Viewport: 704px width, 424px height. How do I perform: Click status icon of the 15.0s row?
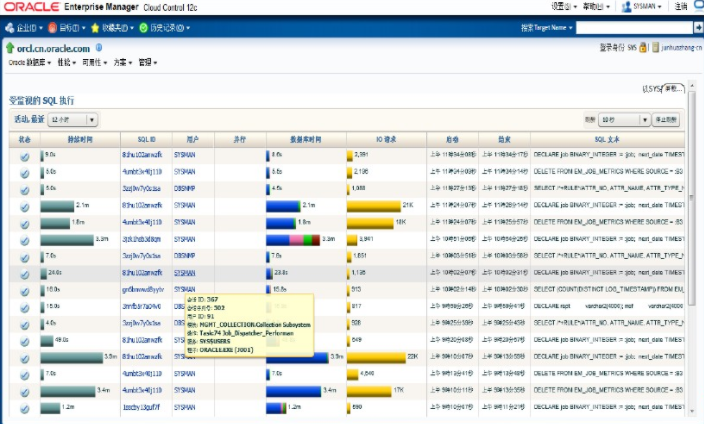(25, 308)
